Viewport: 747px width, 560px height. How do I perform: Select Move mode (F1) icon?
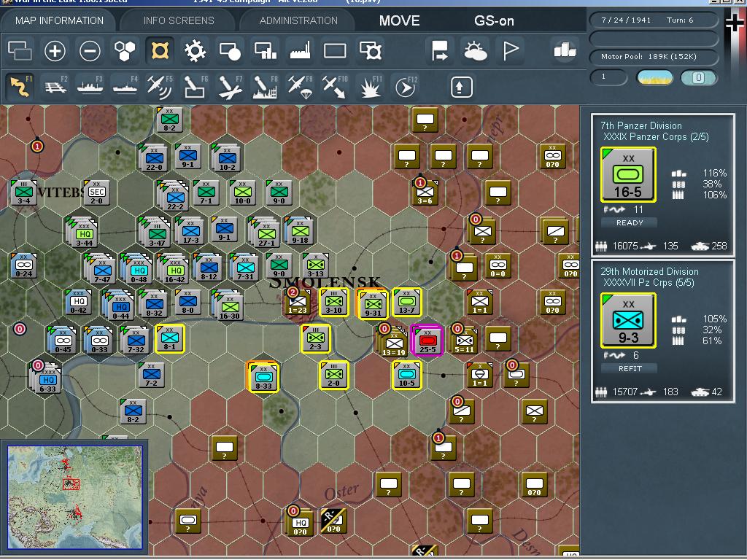20,87
